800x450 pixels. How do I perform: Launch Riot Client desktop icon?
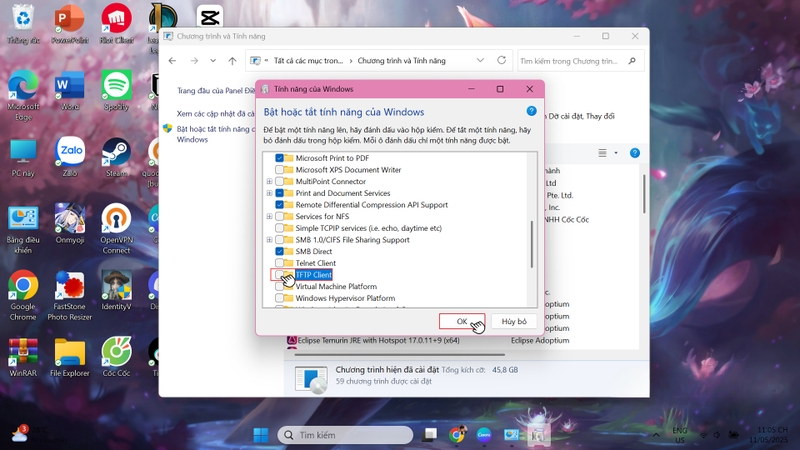(x=116, y=24)
